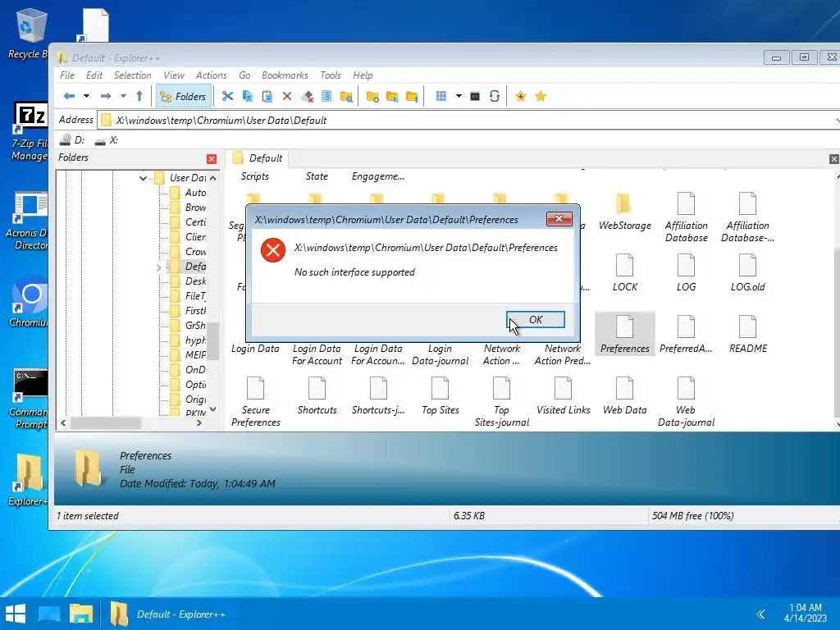Click the taskbar clock
Image resolution: width=840 pixels, height=630 pixels.
click(806, 613)
